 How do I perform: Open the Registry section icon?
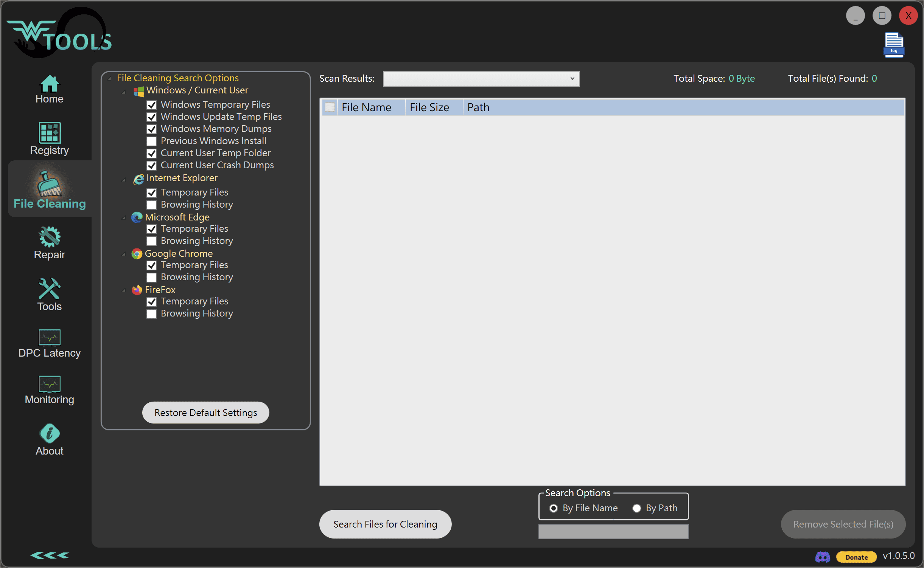pyautogui.click(x=49, y=132)
